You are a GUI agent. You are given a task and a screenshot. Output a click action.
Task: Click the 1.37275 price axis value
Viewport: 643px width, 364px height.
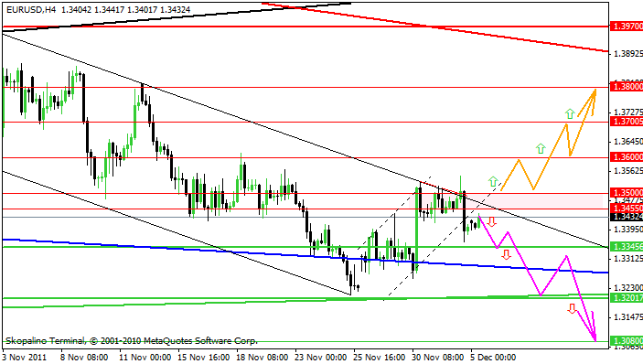[x=628, y=112]
